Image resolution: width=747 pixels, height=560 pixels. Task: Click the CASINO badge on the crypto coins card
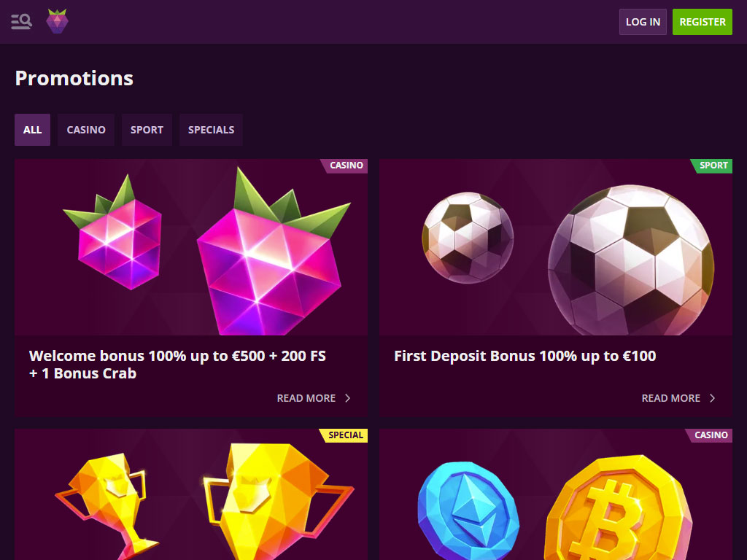point(709,435)
